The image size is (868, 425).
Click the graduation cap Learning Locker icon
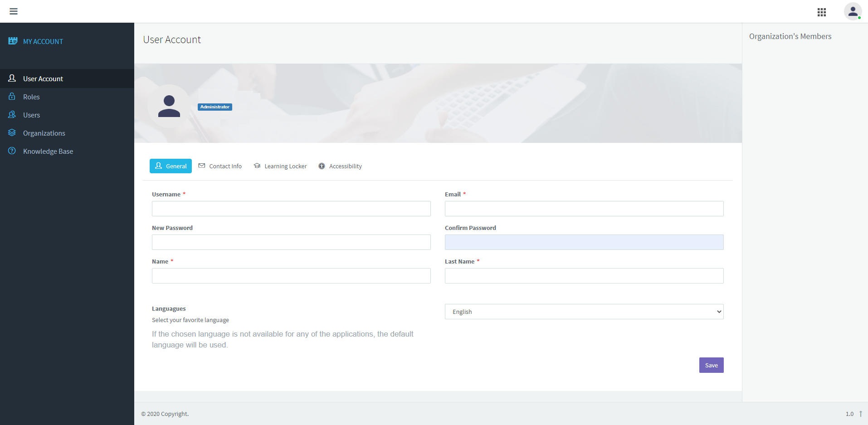(x=257, y=166)
